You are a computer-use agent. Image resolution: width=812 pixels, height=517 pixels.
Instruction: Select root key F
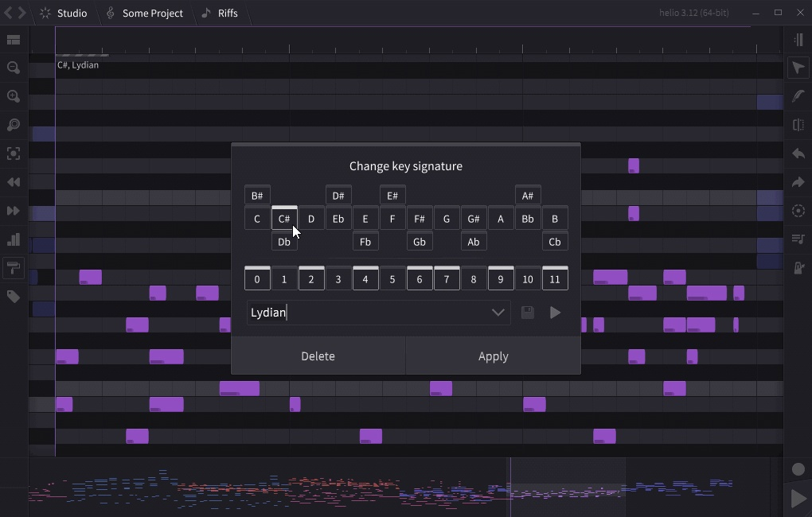point(392,219)
